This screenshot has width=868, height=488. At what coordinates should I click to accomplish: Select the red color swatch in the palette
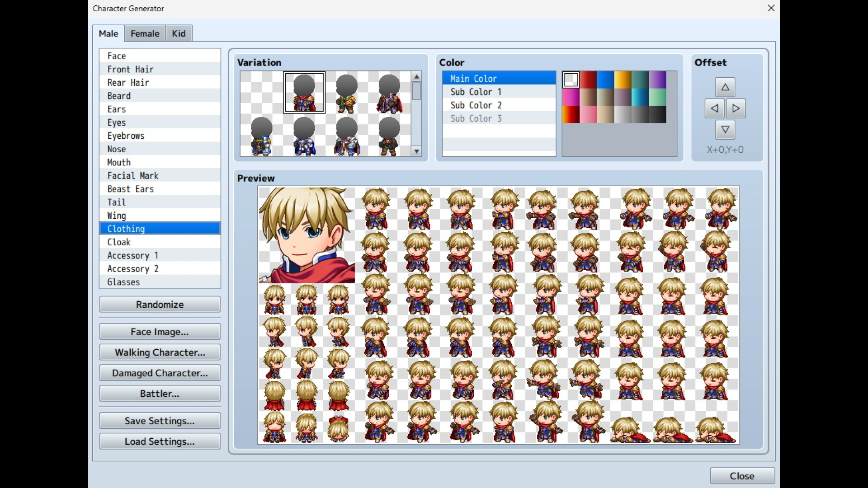click(588, 79)
